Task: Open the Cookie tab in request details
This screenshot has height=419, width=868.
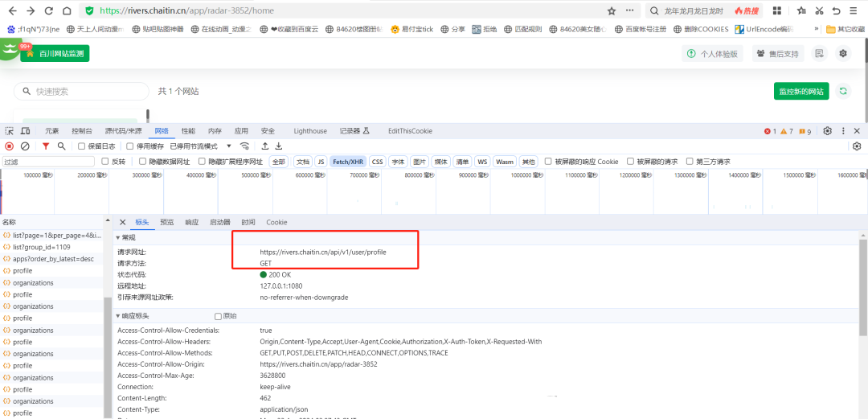Action: pos(276,222)
